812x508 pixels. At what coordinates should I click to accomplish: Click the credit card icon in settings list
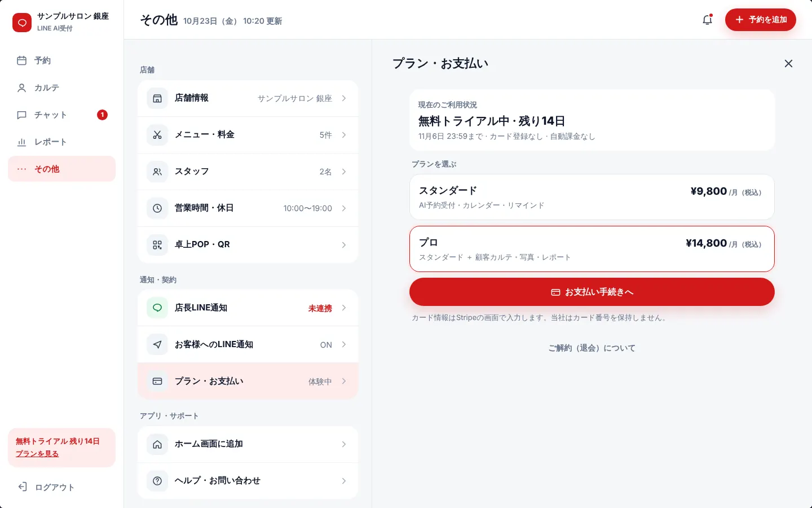pos(157,382)
